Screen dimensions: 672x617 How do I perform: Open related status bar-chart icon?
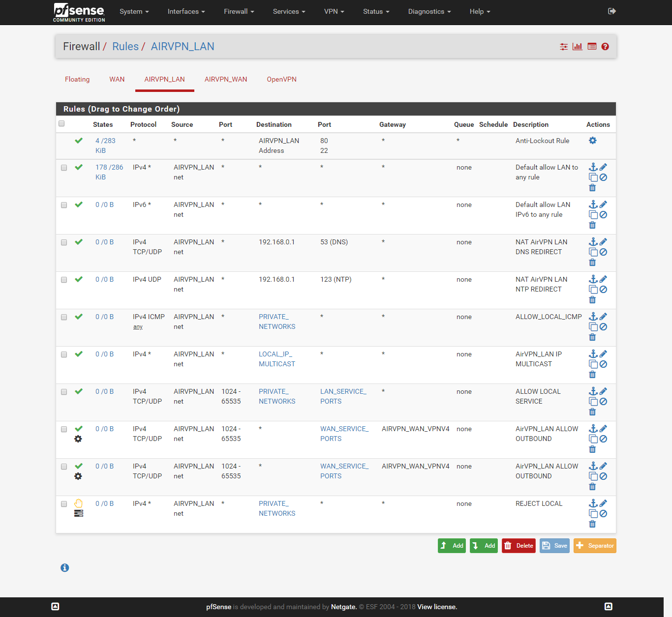click(x=578, y=47)
